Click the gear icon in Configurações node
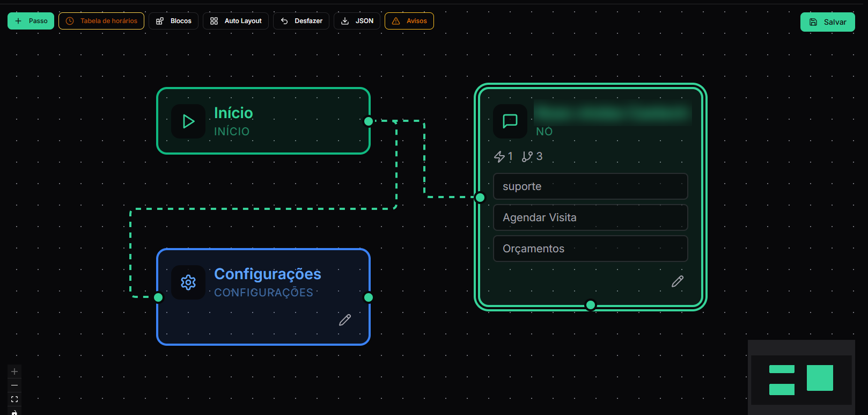The height and width of the screenshot is (415, 868). (x=188, y=282)
